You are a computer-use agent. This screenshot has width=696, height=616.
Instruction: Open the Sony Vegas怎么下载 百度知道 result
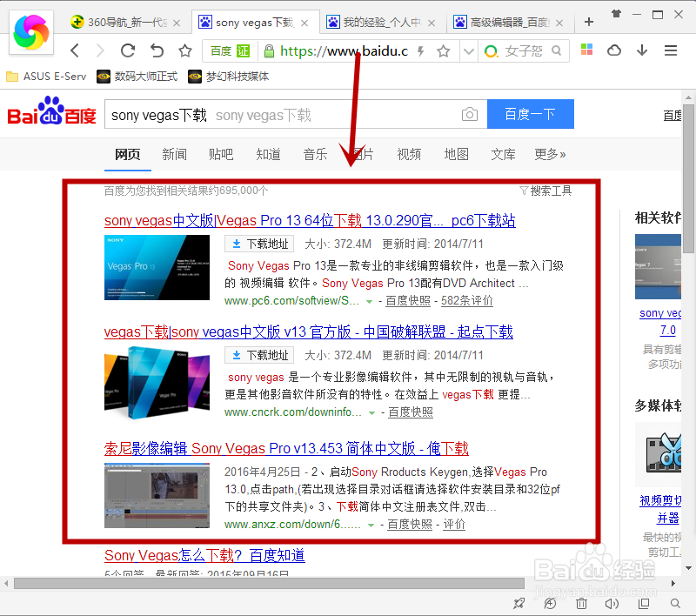click(204, 555)
